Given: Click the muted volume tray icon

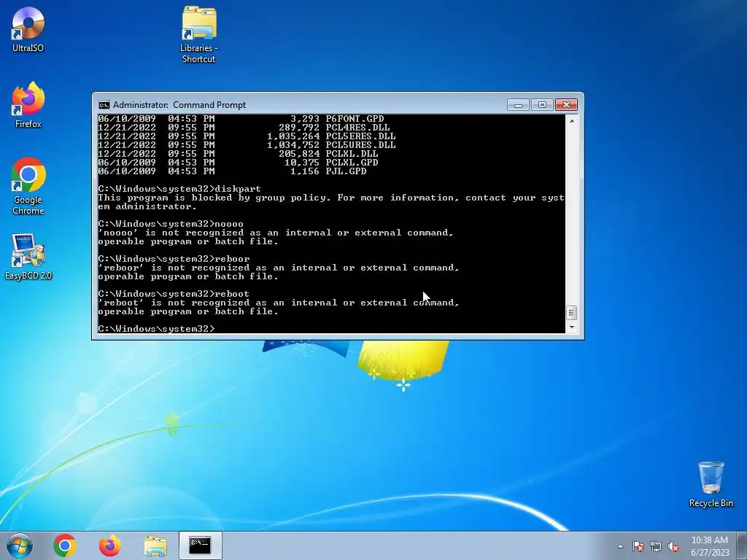Looking at the screenshot, I should pos(673,546).
